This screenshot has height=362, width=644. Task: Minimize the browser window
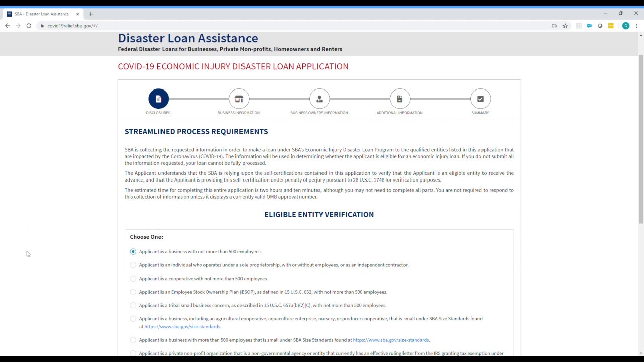(x=605, y=14)
